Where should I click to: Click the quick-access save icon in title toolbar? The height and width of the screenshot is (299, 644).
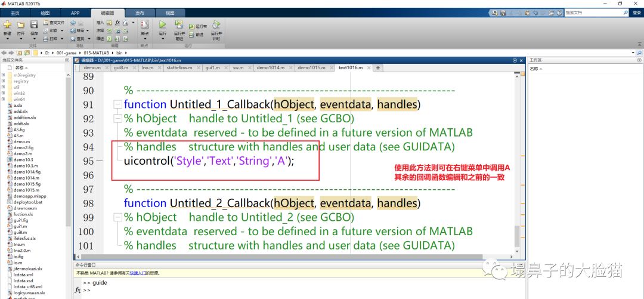[503, 13]
